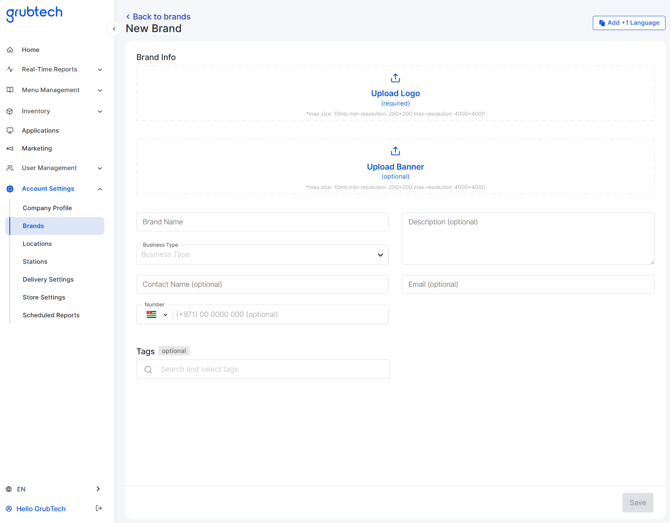Click the Upload Logo link text
The image size is (670, 523).
pos(395,94)
